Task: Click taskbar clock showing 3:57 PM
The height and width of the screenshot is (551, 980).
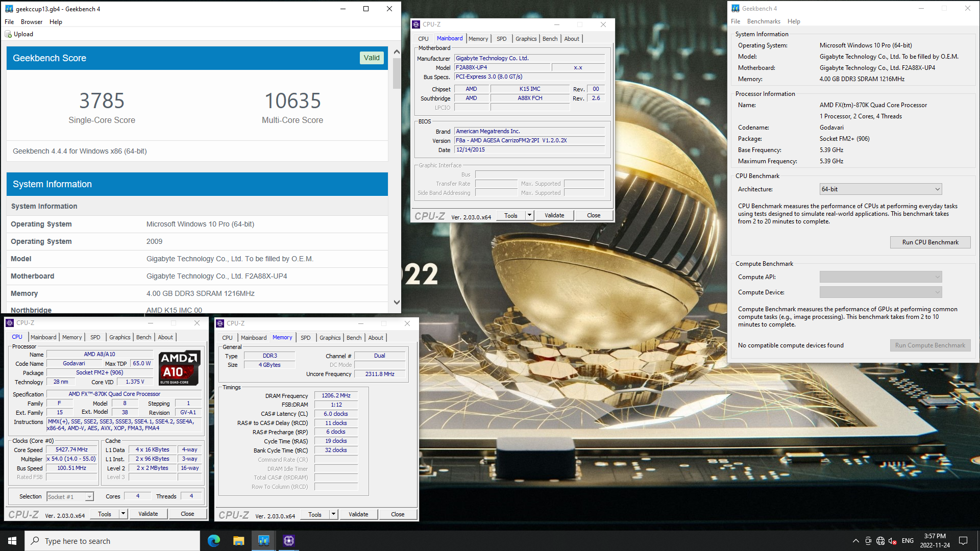Action: pos(935,541)
